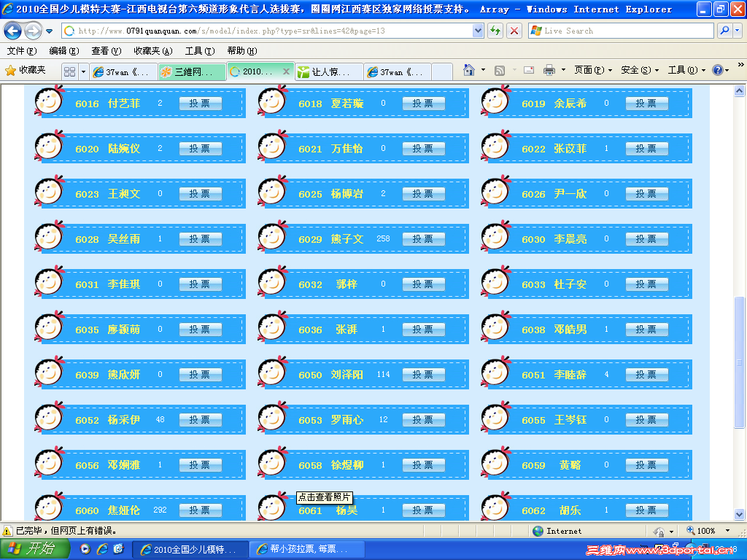
Task: Click contestant name 6038 邓皓男
Action: point(570,330)
